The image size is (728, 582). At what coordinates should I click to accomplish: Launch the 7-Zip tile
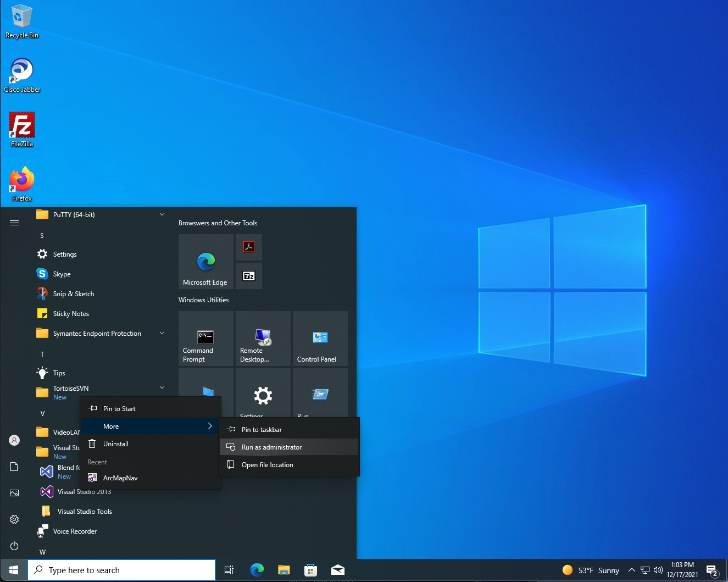249,276
